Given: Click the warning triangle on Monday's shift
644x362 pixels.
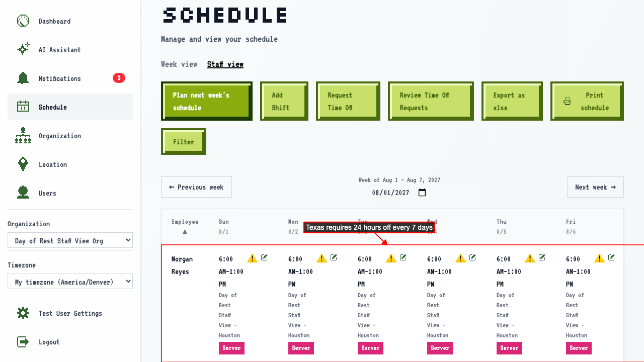Looking at the screenshot, I should pos(322,258).
